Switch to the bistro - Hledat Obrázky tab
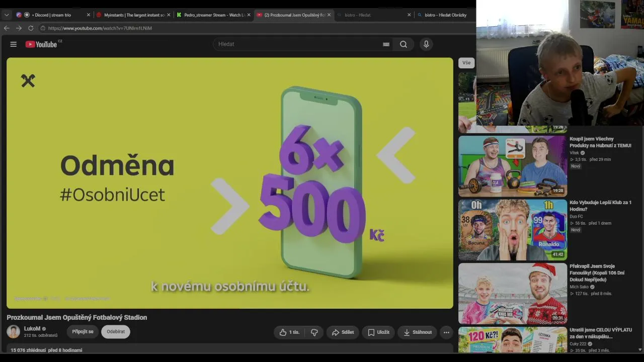This screenshot has width=644, height=362. (445, 15)
